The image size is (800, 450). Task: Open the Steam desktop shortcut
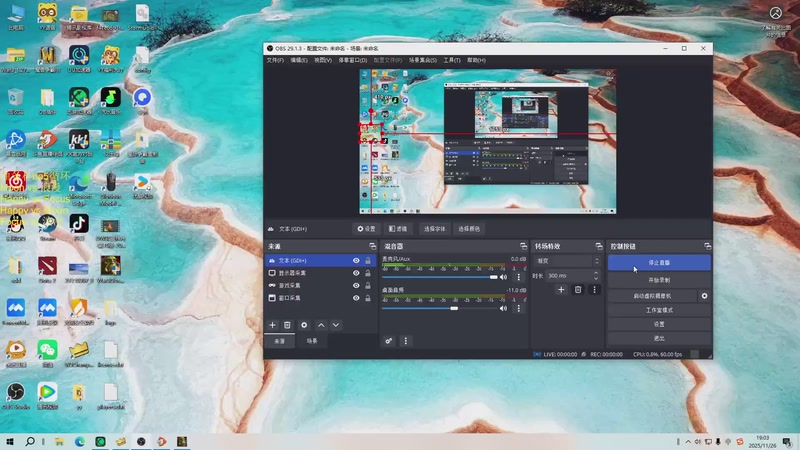click(x=47, y=227)
